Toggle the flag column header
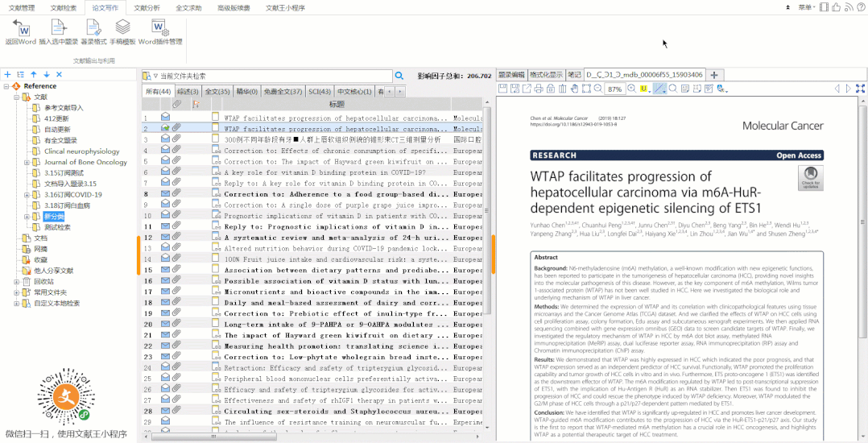The image size is (868, 443). pyautogui.click(x=195, y=105)
